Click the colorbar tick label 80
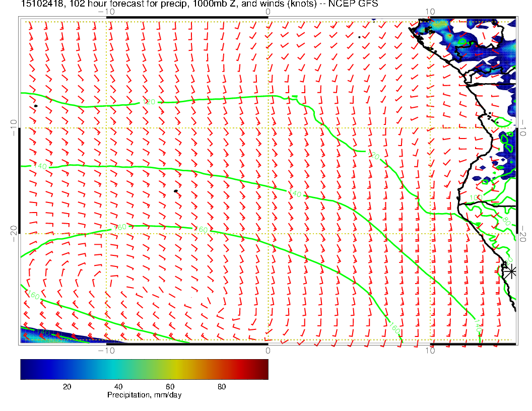532x411 pixels. click(x=221, y=386)
